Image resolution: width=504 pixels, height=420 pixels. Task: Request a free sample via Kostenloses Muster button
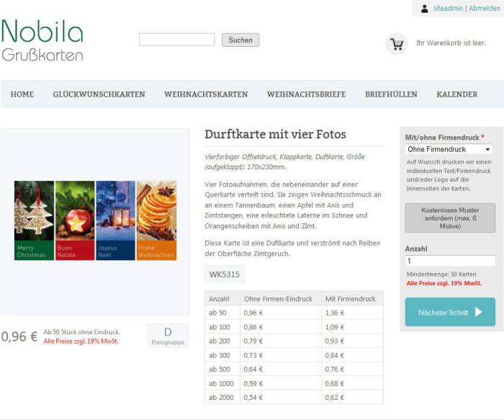click(x=450, y=218)
